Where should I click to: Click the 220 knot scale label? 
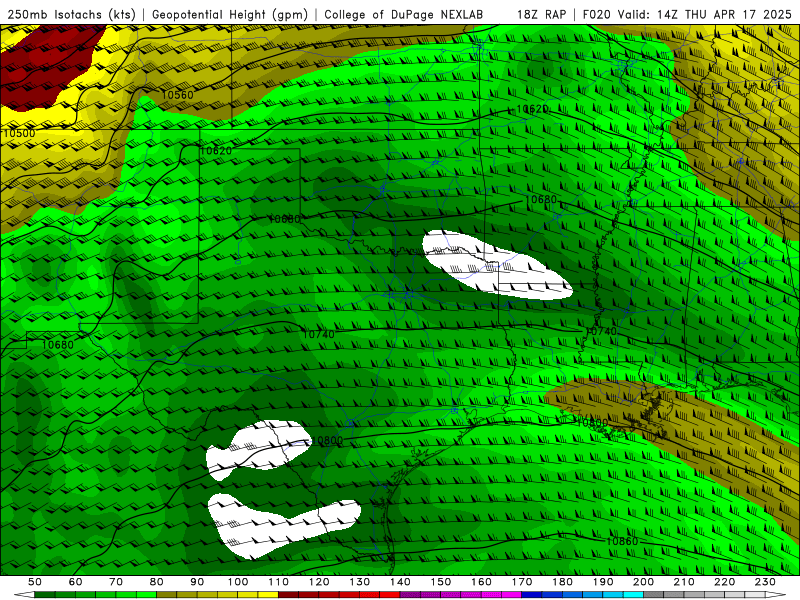click(x=724, y=582)
